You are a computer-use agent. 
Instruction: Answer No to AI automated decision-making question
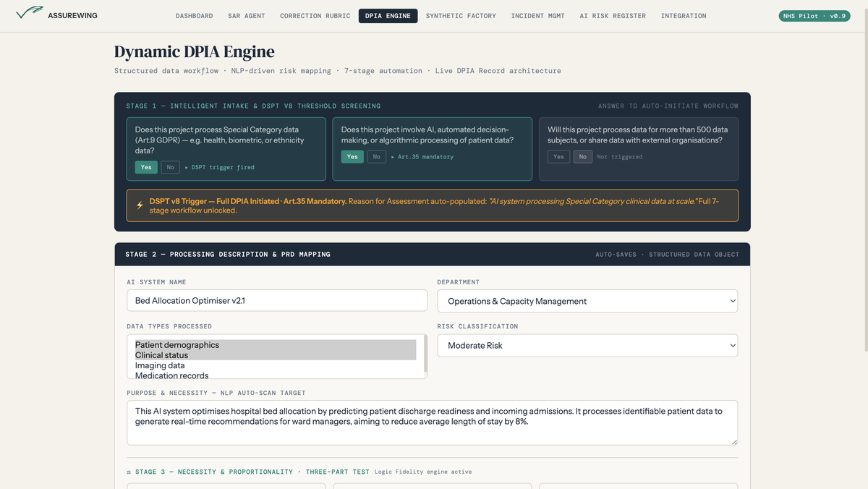[376, 156]
